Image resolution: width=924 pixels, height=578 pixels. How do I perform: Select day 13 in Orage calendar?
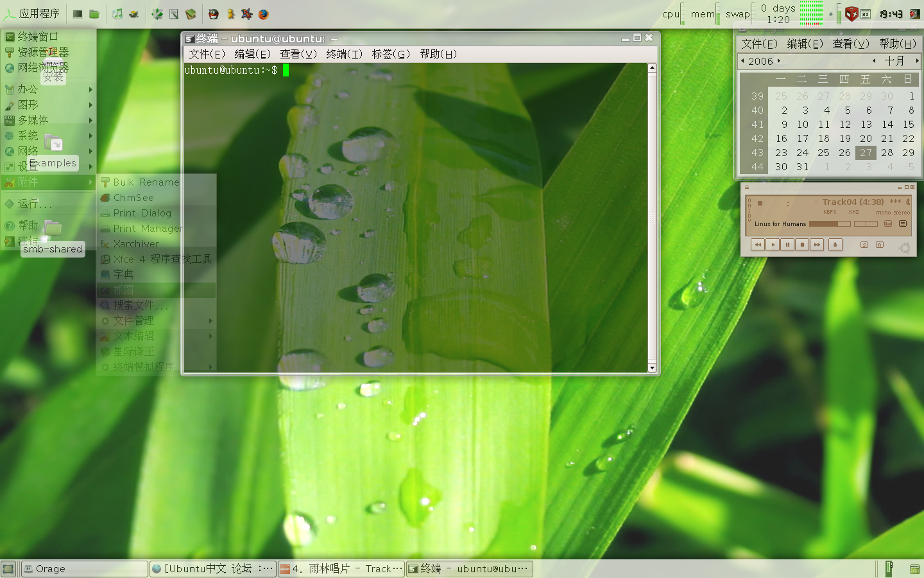[x=866, y=125]
